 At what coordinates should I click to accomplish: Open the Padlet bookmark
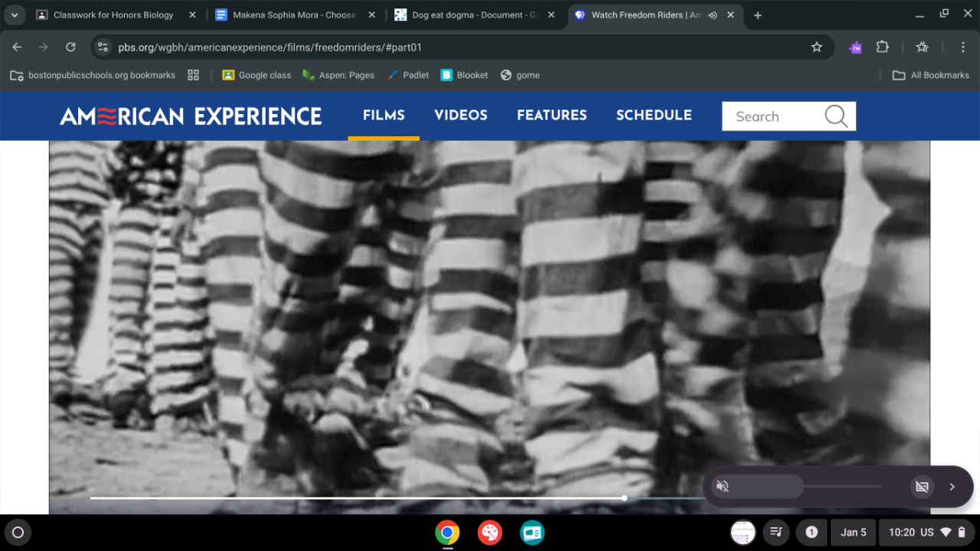click(x=408, y=75)
